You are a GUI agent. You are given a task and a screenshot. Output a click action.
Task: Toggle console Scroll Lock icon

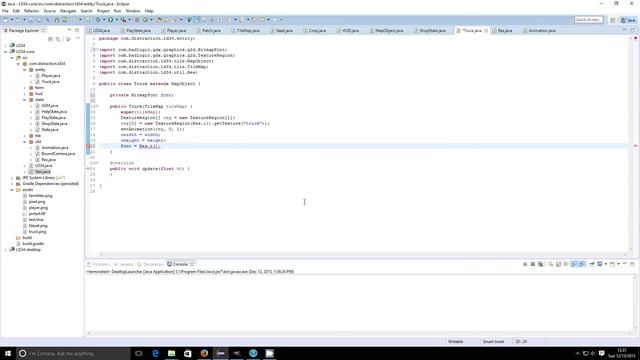point(558,264)
